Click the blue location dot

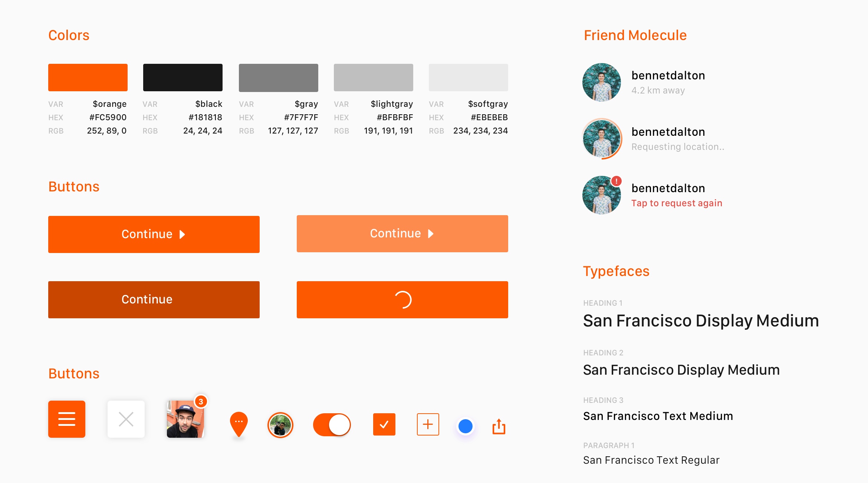[x=465, y=426]
